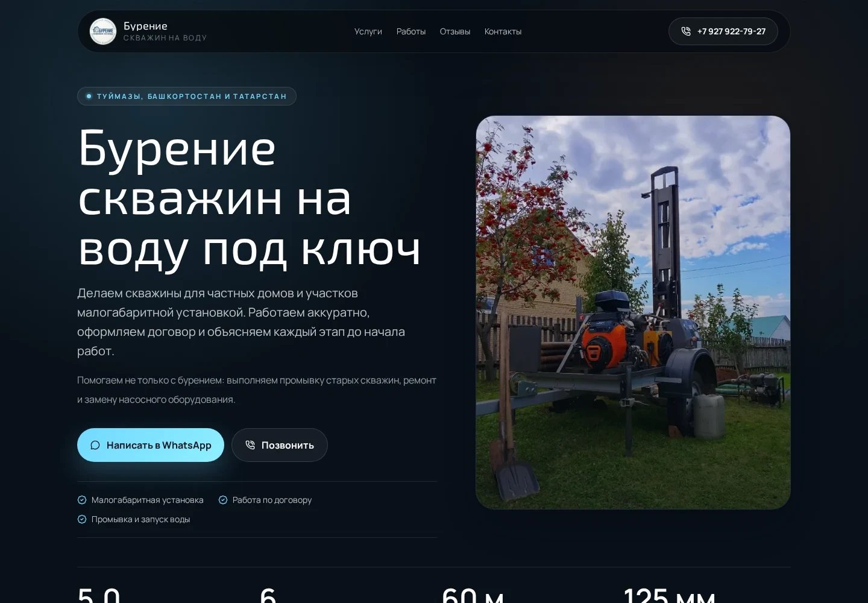Screen dimensions: 868x603
Task: Click the 125 мм statistic
Action: 670,596
